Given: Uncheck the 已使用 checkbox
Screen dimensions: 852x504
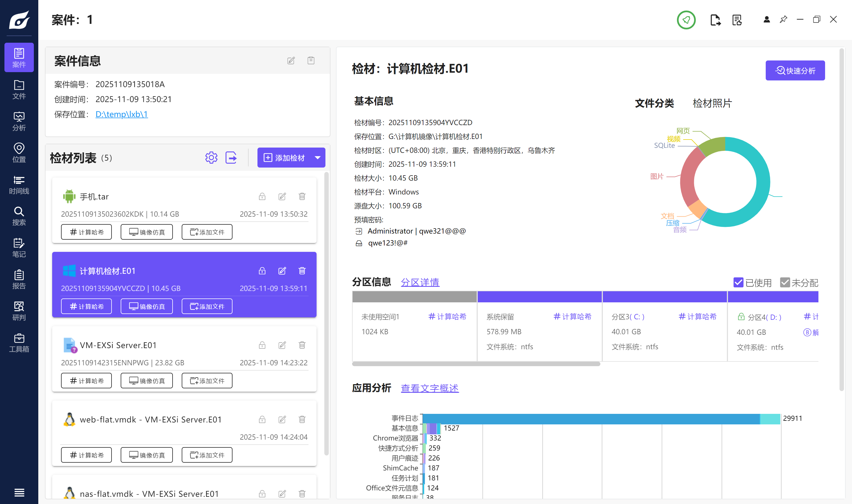Looking at the screenshot, I should (x=738, y=282).
